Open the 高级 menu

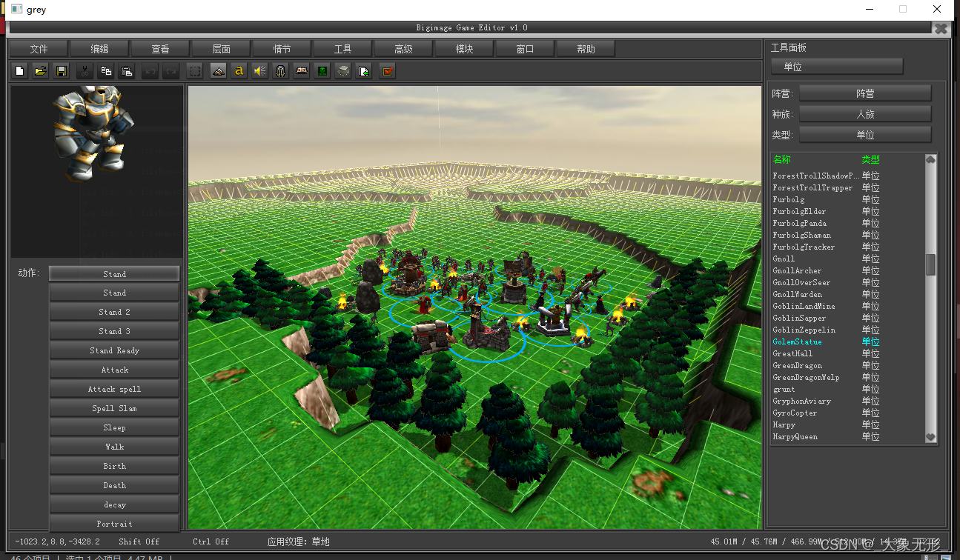tap(403, 49)
